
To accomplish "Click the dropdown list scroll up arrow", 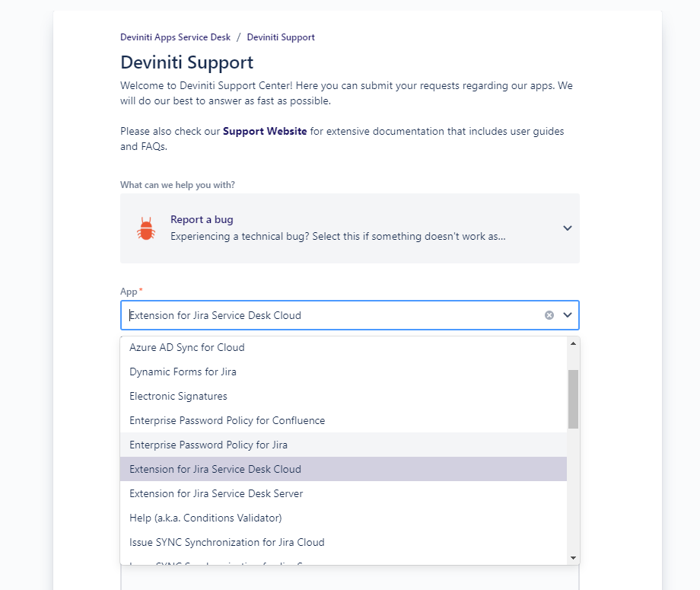I will coord(573,343).
